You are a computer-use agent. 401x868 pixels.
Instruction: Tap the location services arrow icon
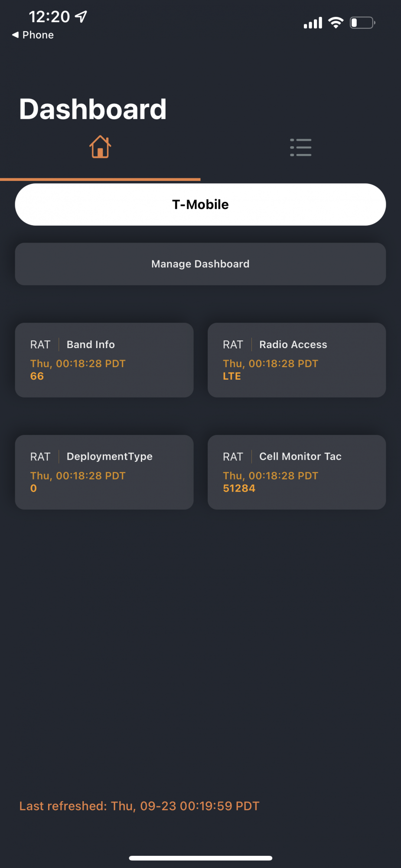coord(81,16)
